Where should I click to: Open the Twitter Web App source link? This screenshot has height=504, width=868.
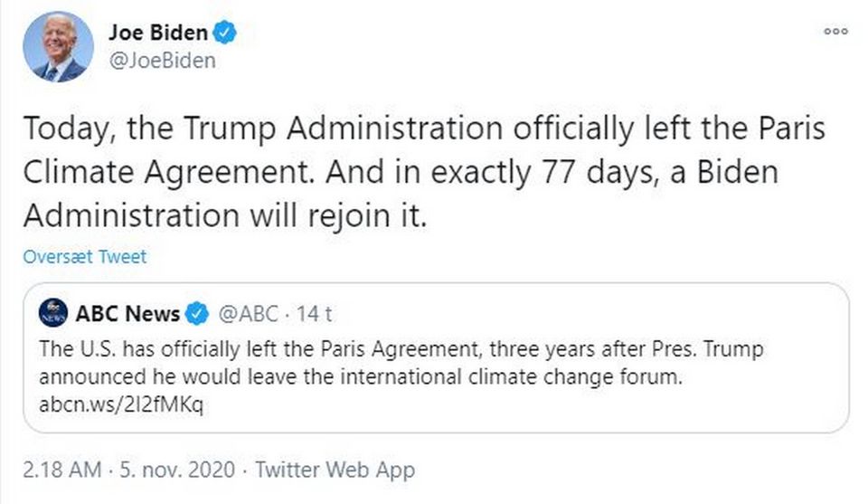(335, 470)
